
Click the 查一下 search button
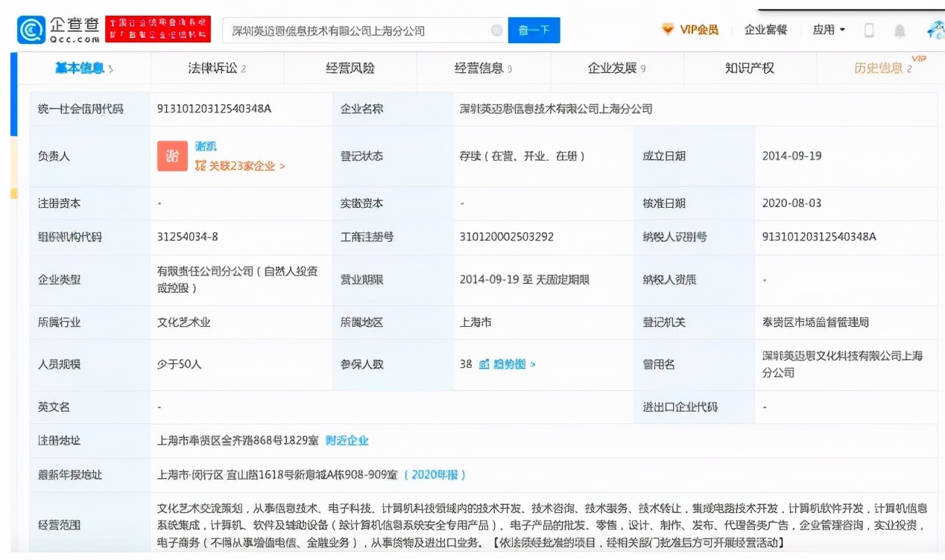pos(534,30)
